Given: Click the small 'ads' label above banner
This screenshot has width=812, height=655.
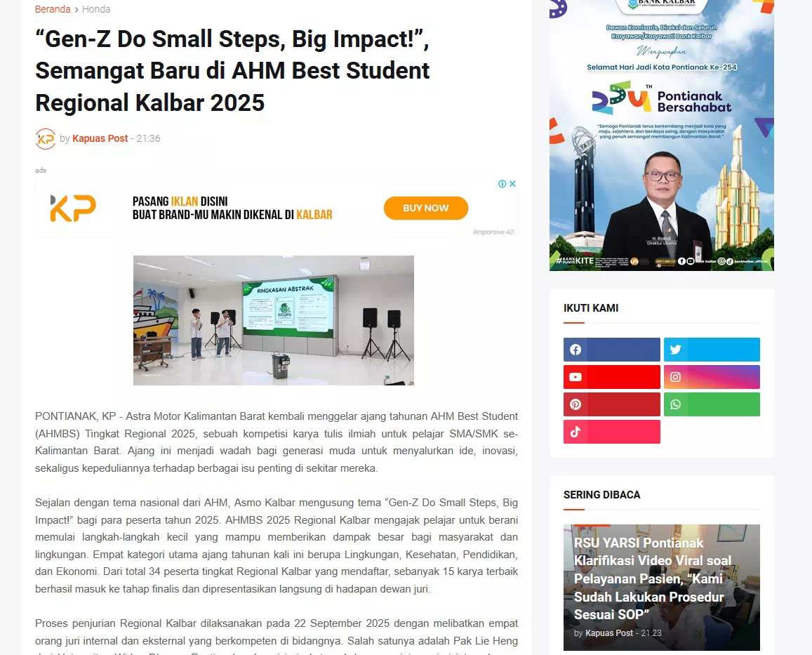Looking at the screenshot, I should pos(41,171).
